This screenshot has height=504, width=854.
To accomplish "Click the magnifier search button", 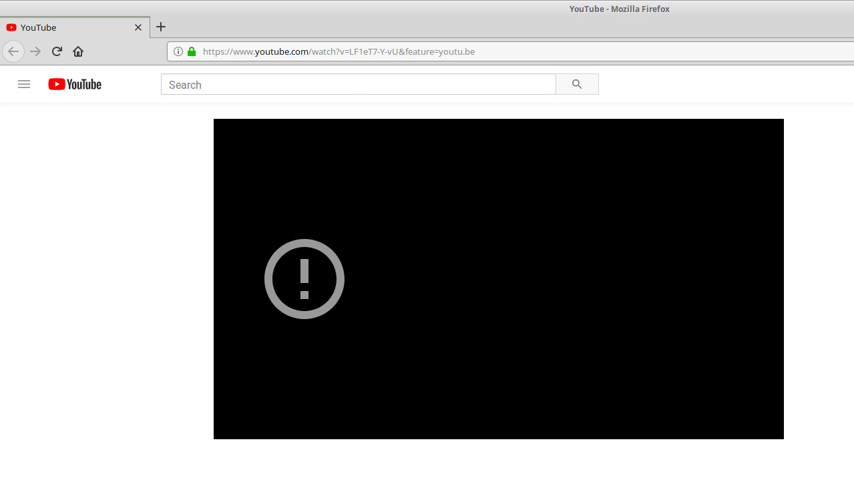I will click(x=577, y=84).
